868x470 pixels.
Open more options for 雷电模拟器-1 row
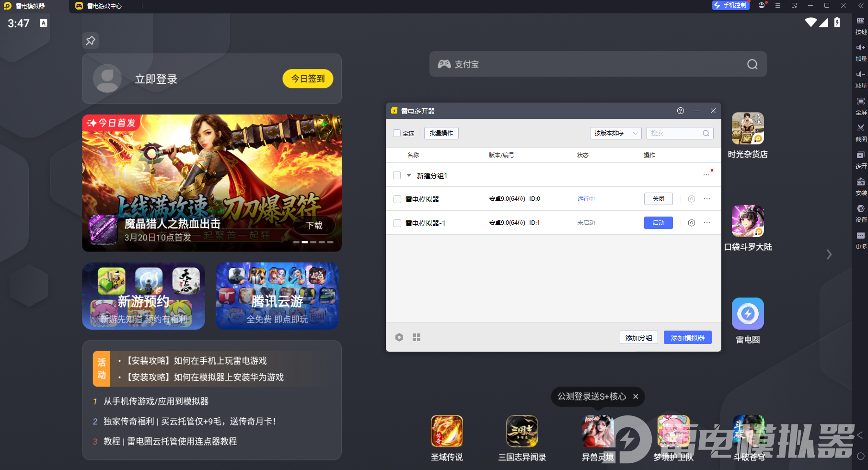(x=707, y=223)
